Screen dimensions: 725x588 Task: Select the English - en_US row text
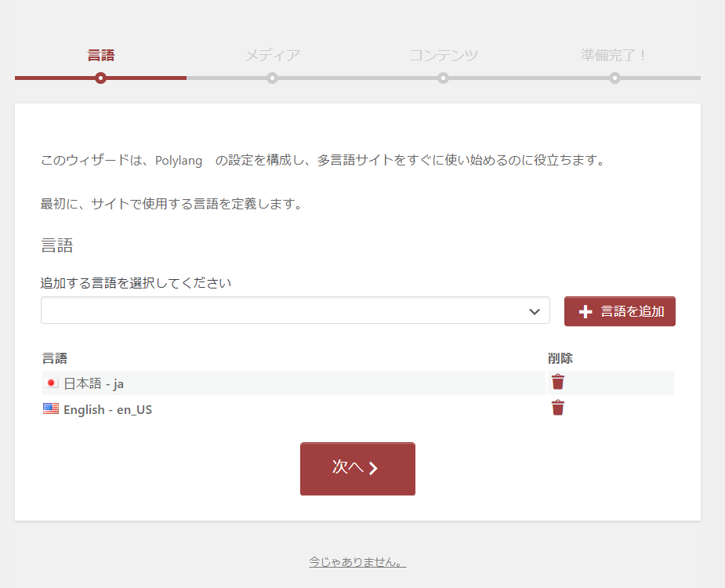pyautogui.click(x=107, y=409)
